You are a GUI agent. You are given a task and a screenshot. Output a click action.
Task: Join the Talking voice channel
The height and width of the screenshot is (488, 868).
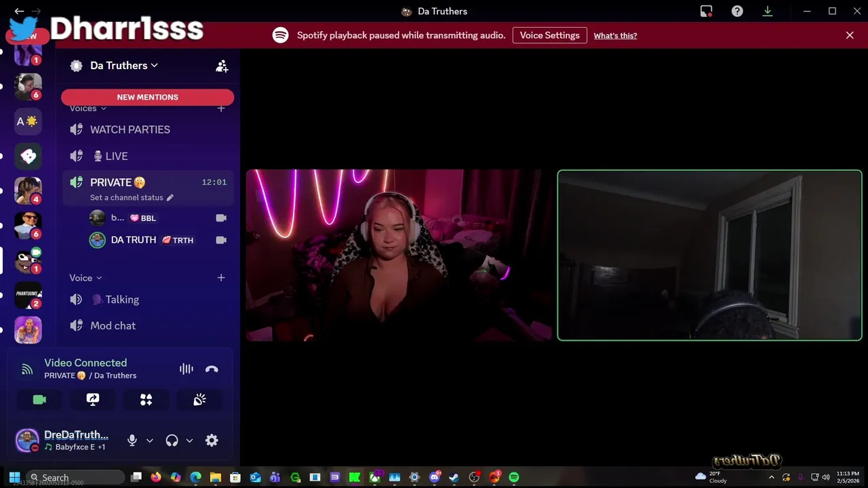(x=148, y=300)
